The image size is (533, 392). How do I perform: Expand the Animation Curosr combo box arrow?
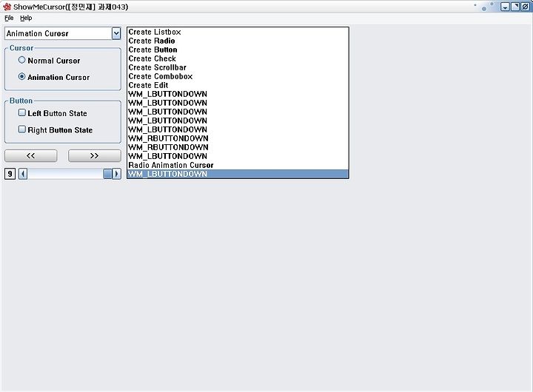[116, 33]
